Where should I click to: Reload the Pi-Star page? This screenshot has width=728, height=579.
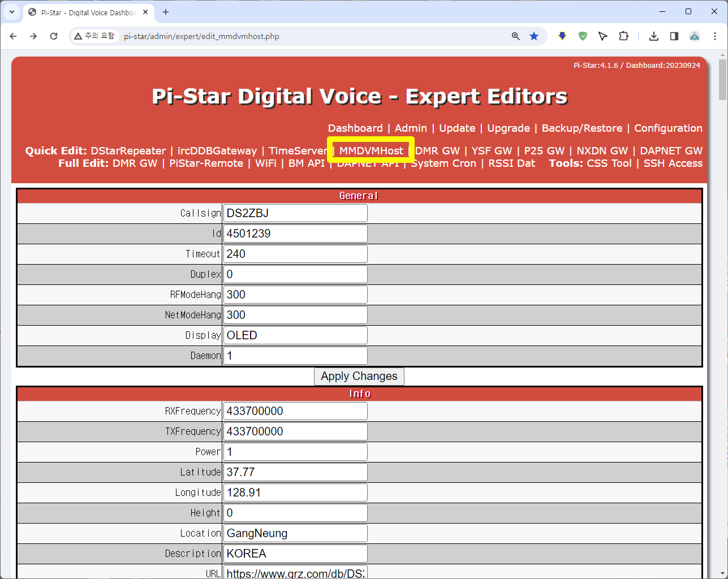(x=54, y=36)
